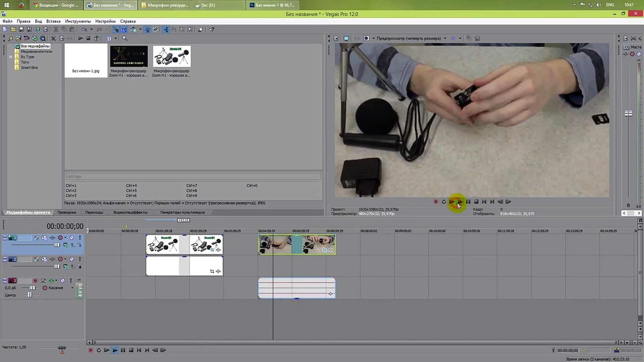Switch to the Переходы tab
Image resolution: width=644 pixels, height=362 pixels.
pyautogui.click(x=94, y=213)
